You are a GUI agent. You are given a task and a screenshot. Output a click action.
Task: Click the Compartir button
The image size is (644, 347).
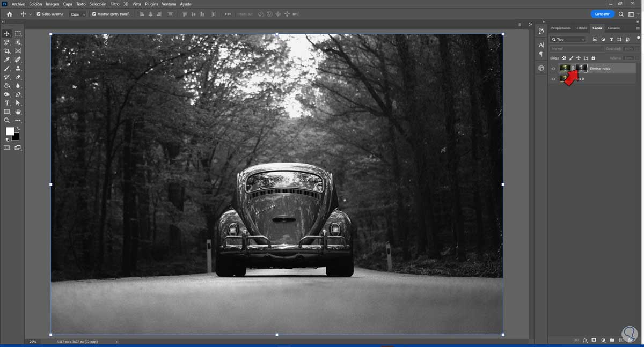(602, 14)
